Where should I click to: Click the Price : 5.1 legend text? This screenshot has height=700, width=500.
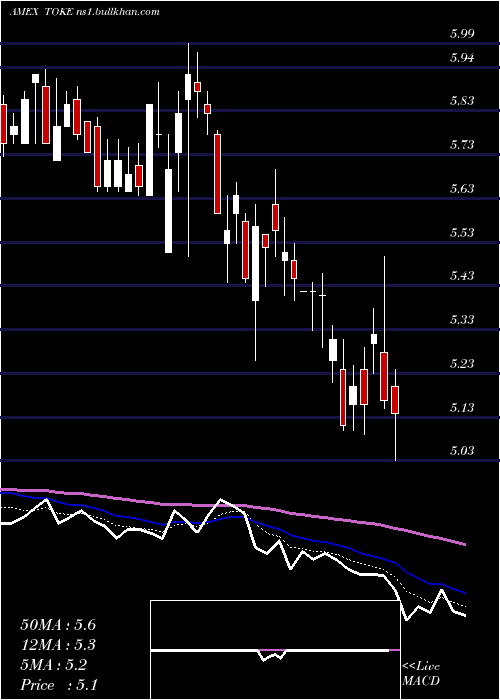pyautogui.click(x=59, y=685)
